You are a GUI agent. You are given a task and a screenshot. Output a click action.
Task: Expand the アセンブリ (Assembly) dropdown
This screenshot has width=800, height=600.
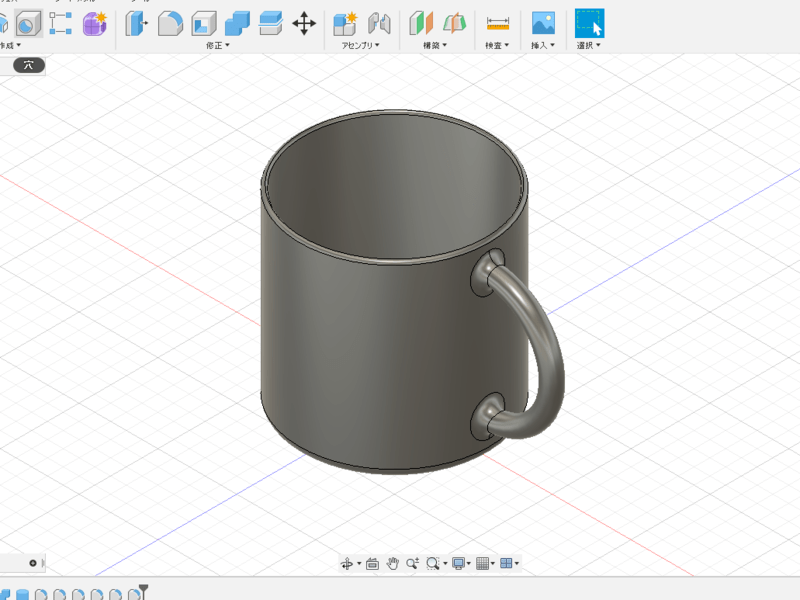click(x=361, y=45)
